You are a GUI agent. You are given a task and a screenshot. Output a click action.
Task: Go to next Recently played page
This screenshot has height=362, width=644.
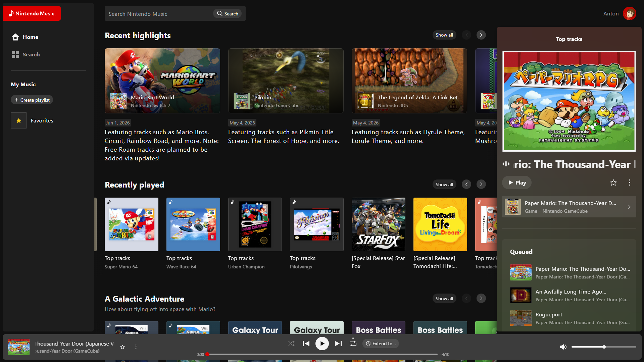(x=481, y=185)
